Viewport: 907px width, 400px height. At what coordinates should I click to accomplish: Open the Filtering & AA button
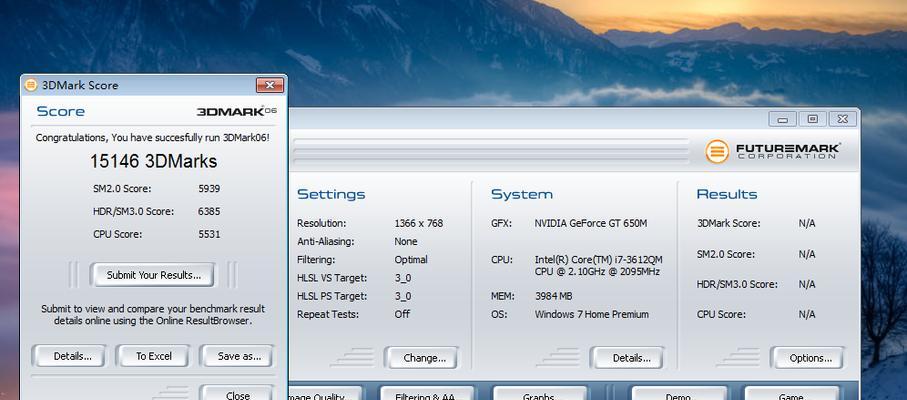[x=427, y=394]
